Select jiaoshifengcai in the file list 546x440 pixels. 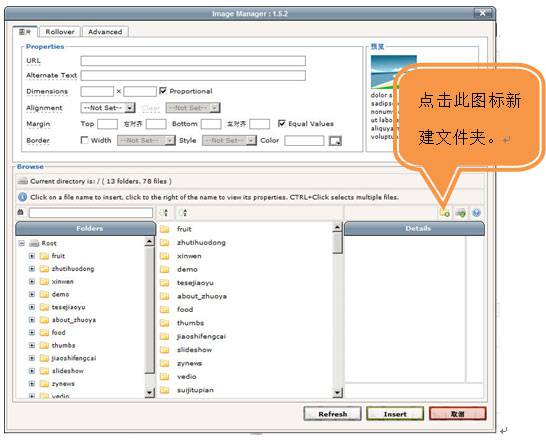201,337
